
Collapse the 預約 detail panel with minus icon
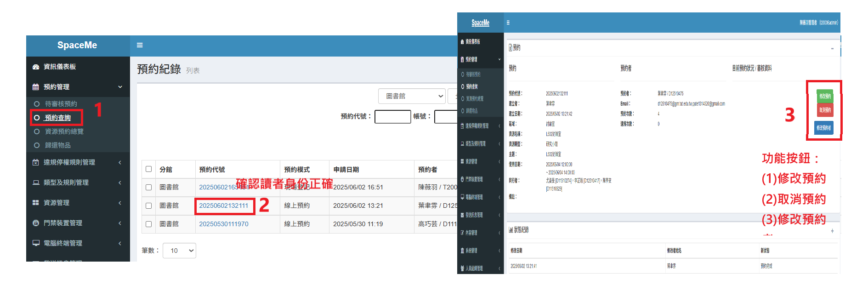(832, 48)
